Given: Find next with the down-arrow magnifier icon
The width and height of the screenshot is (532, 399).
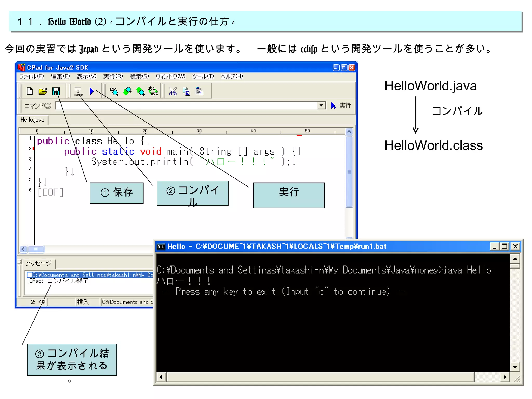Looking at the screenshot, I should point(127,91).
